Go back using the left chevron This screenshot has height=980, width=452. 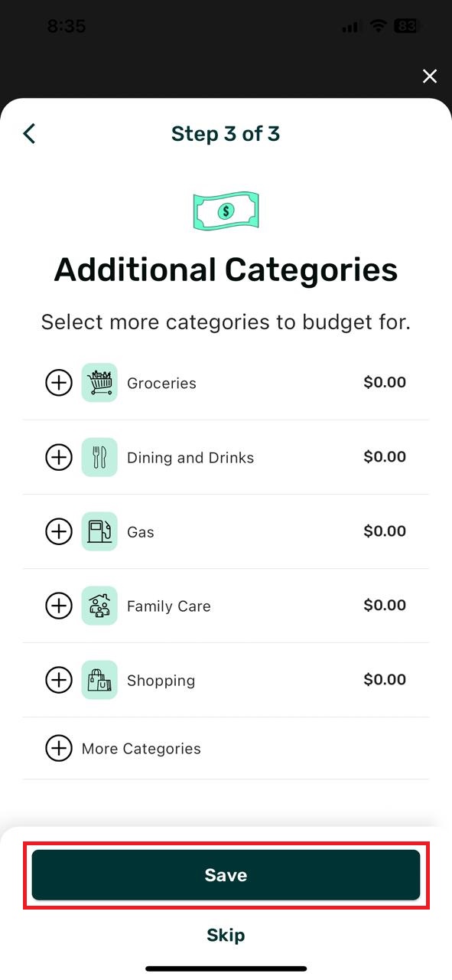pos(28,133)
